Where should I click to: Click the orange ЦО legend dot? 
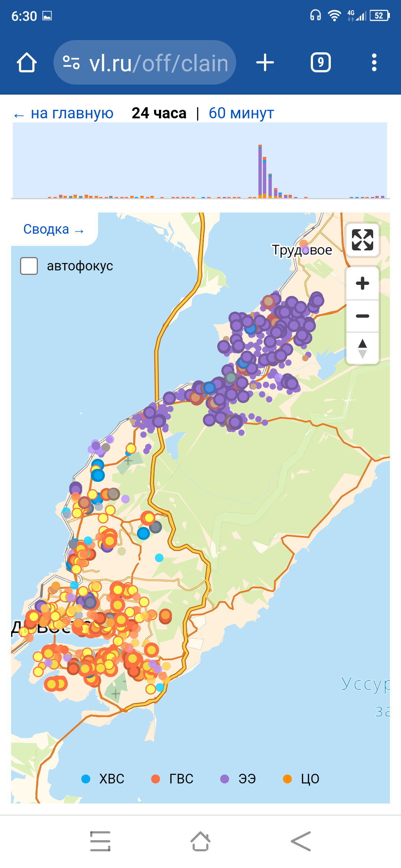pos(287,779)
